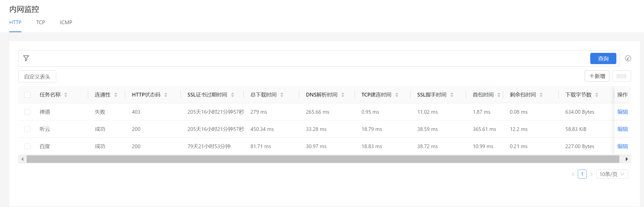644x207 pixels.
Task: Click the 禅道 task name
Action: tap(45, 112)
